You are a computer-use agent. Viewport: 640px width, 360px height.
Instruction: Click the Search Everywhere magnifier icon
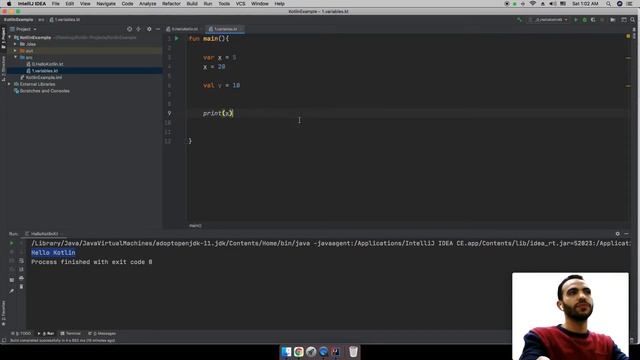tap(633, 20)
